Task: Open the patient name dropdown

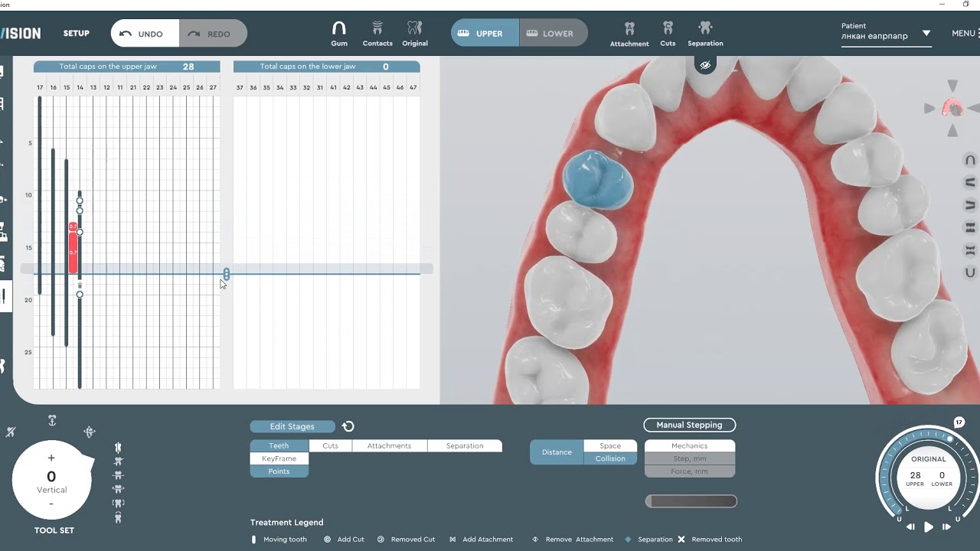Action: click(x=926, y=34)
